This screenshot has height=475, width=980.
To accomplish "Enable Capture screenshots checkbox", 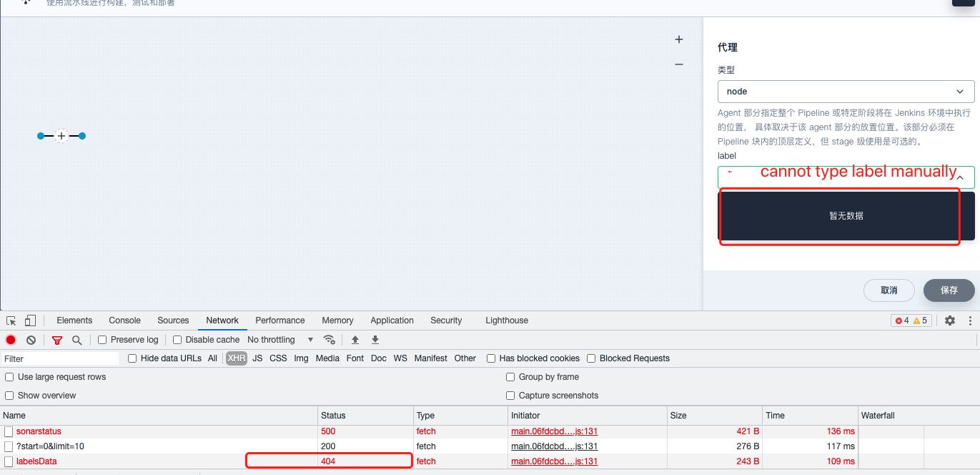I will [510, 396].
